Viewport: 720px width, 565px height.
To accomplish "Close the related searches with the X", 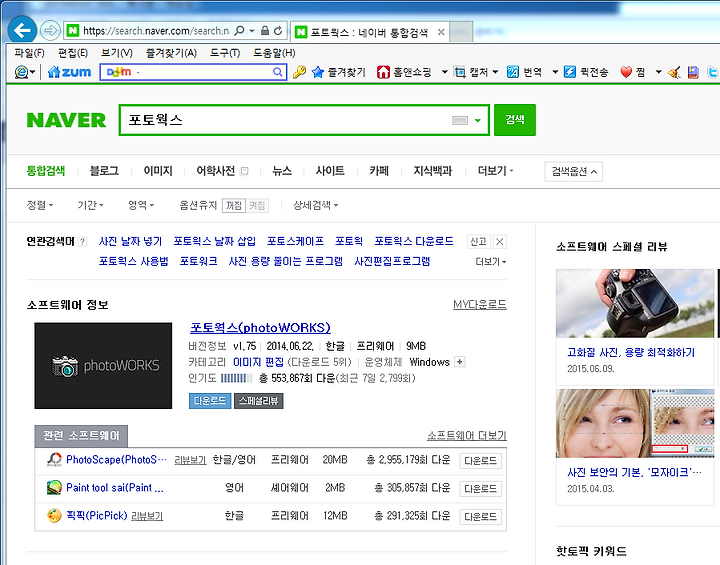I will [500, 242].
